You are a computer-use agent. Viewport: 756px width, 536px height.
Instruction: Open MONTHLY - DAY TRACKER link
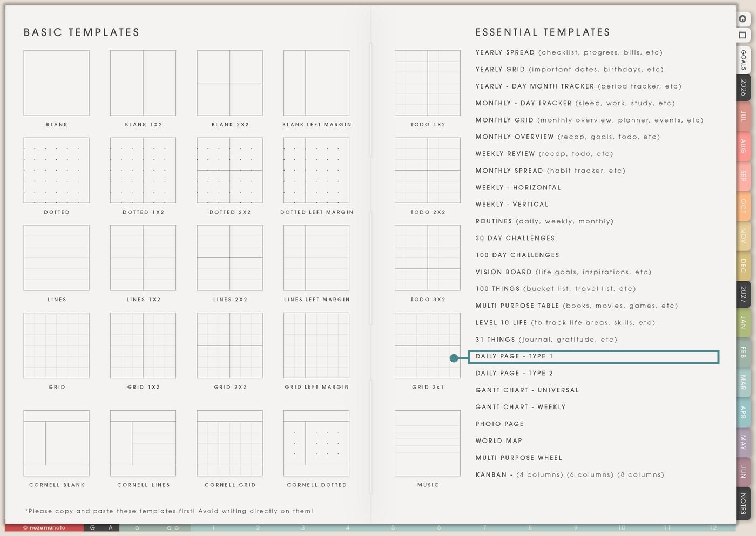pos(575,103)
